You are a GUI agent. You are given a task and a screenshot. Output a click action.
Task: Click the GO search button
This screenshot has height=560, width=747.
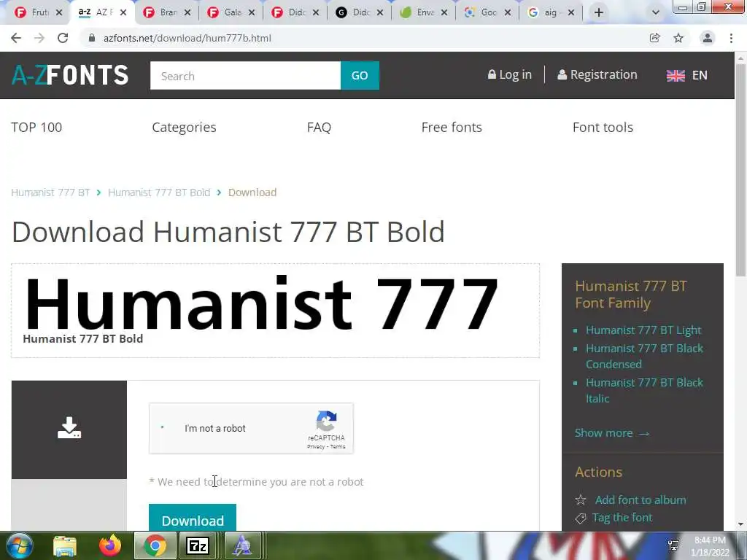pos(360,75)
